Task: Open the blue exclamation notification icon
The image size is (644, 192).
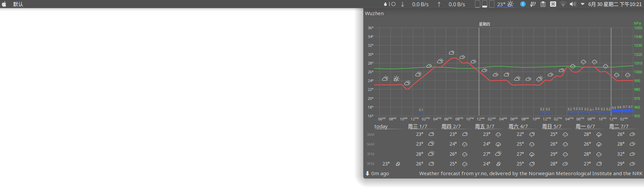Action: (x=523, y=4)
